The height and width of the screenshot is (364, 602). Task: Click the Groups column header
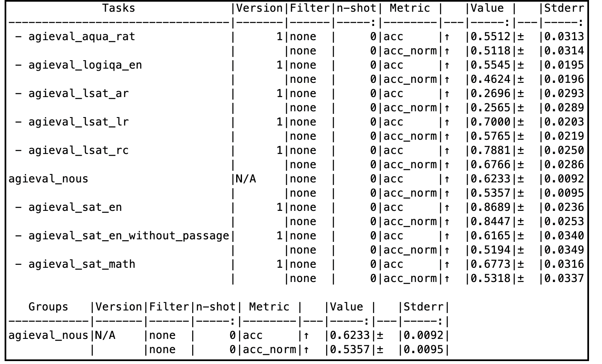48,307
